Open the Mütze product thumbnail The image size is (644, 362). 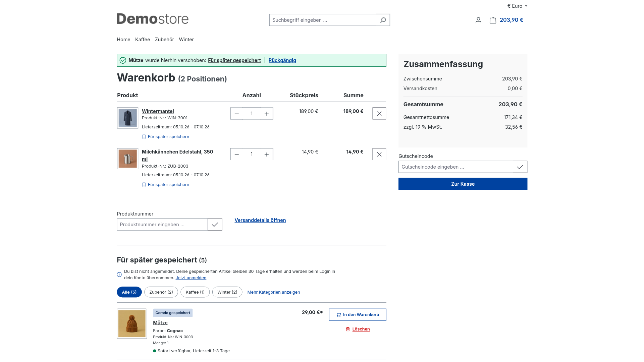(x=132, y=324)
